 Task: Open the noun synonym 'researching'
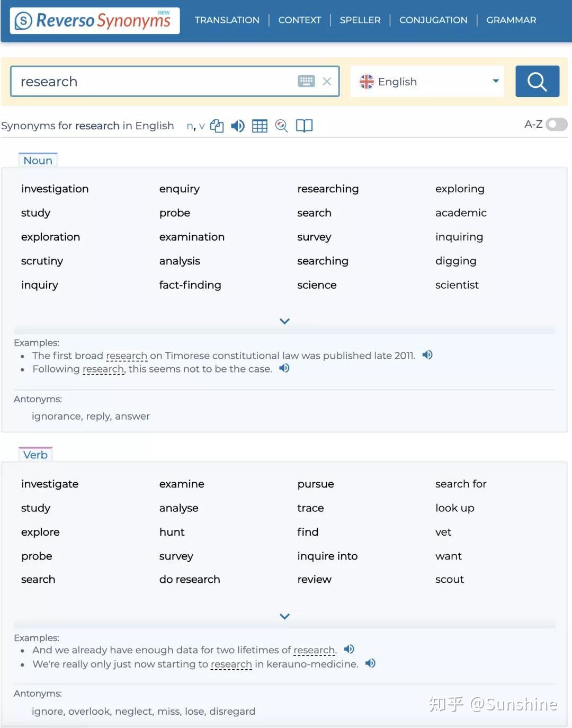[x=328, y=189]
